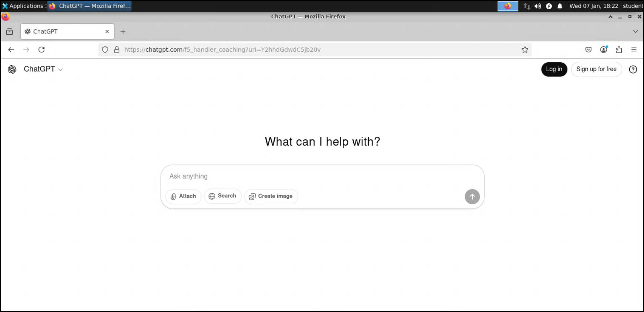Open Pocket save icon
644x312 pixels.
point(588,49)
